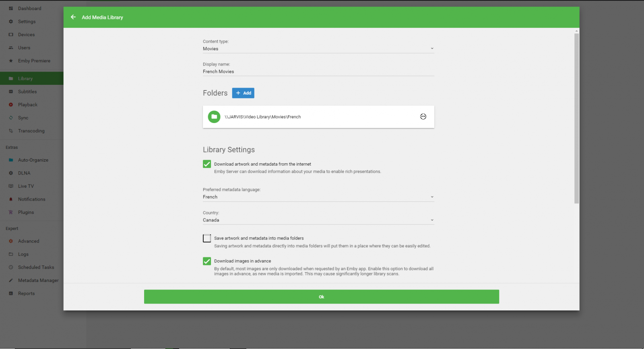Click the Dashboard sidebar icon
This screenshot has height=349, width=644.
(11, 8)
